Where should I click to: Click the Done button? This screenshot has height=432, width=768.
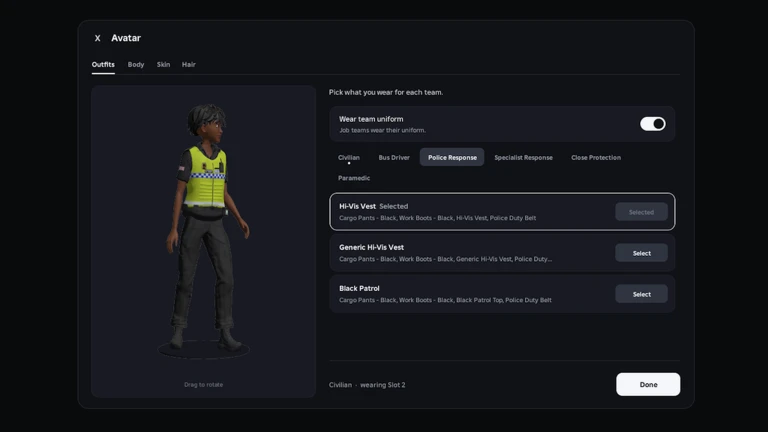click(648, 384)
